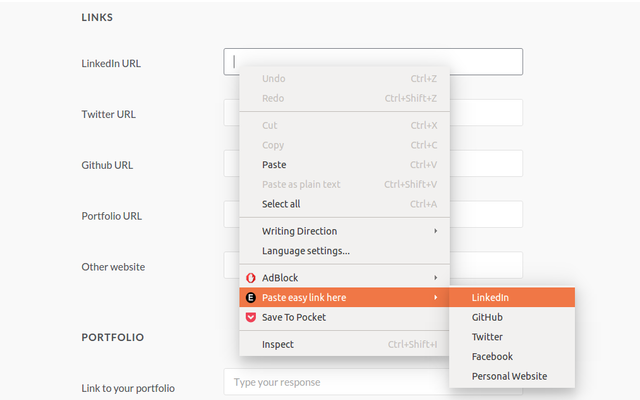Choose Select all from the context menu

(344, 204)
